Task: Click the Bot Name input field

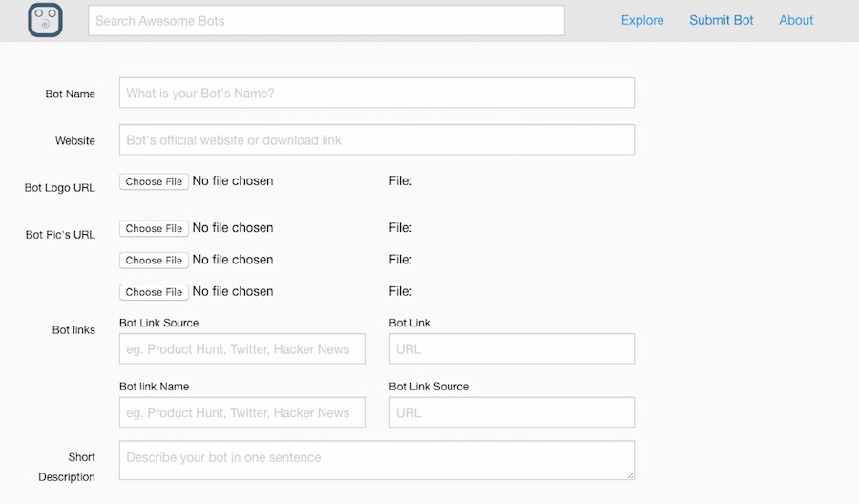Action: (376, 93)
